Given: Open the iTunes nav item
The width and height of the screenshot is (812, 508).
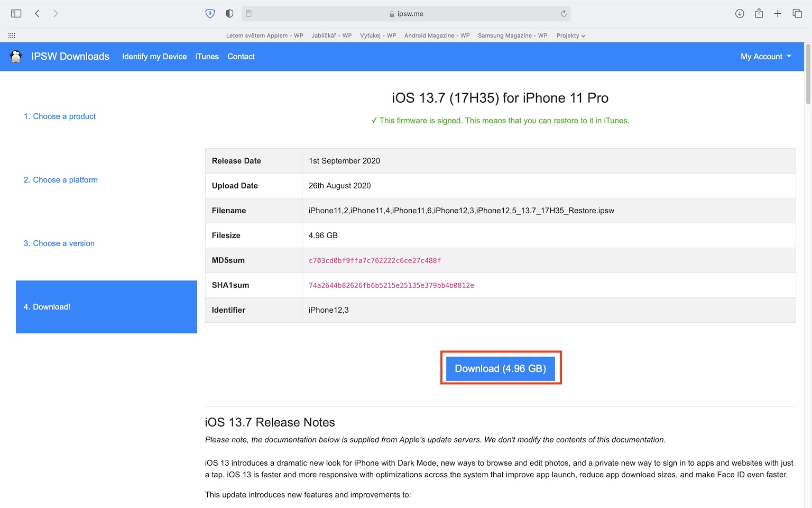Looking at the screenshot, I should [207, 57].
